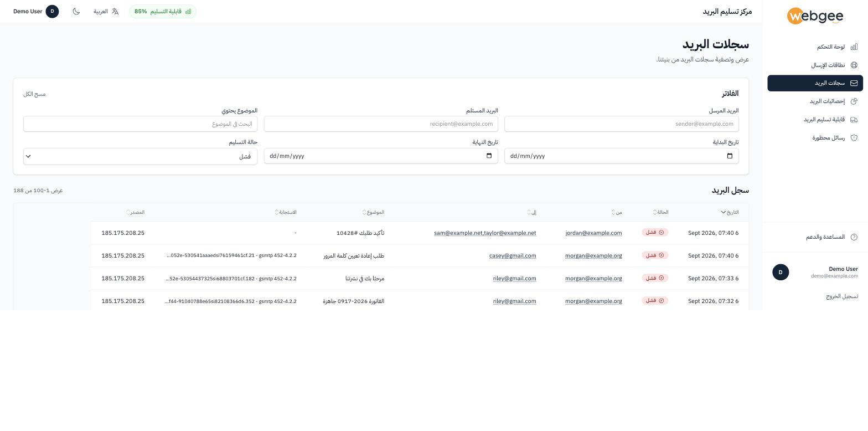Click morgan@example.org in the مرحبًا بك row

[593, 279]
